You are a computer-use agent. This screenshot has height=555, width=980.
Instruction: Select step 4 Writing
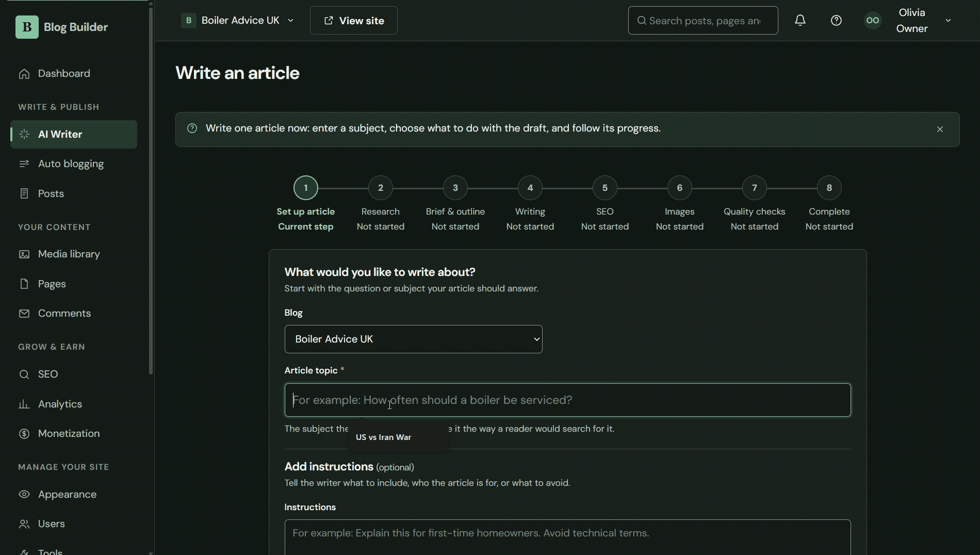pos(530,188)
